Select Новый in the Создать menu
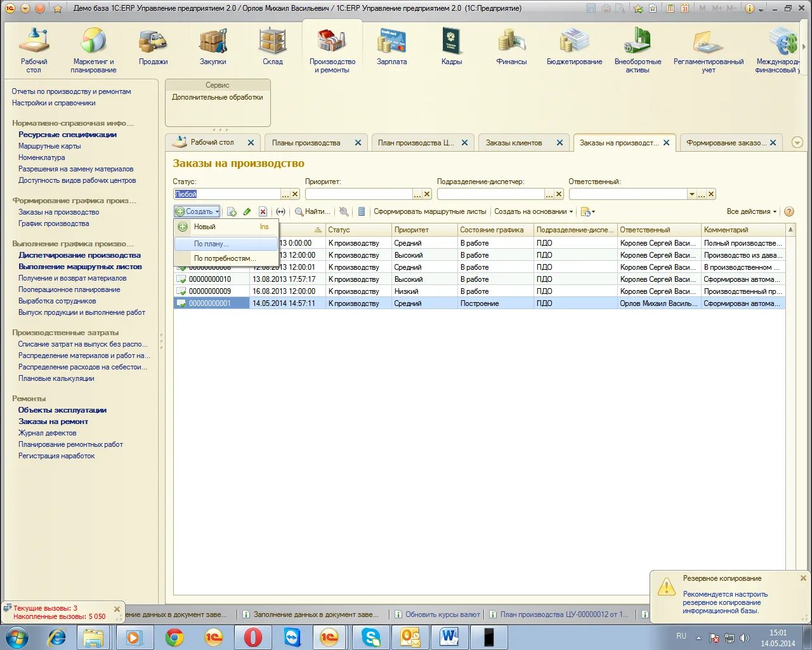Screen dimensions: 812x650 click(226, 227)
